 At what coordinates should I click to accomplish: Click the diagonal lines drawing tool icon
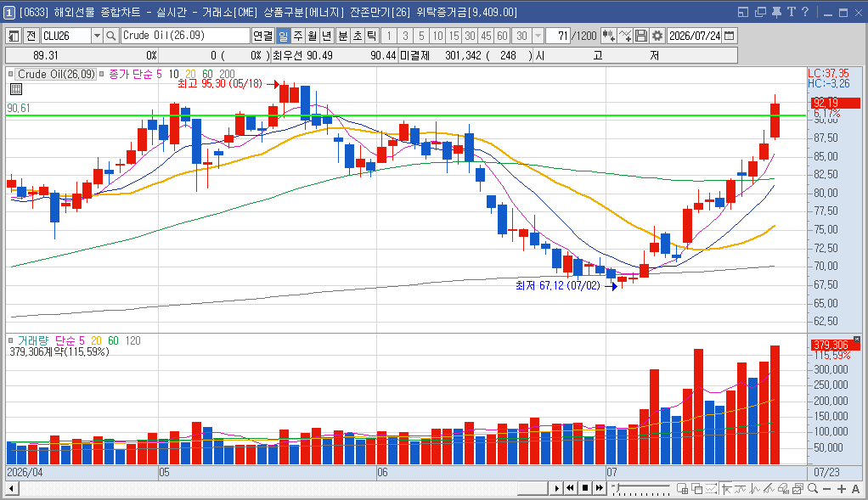(x=769, y=489)
